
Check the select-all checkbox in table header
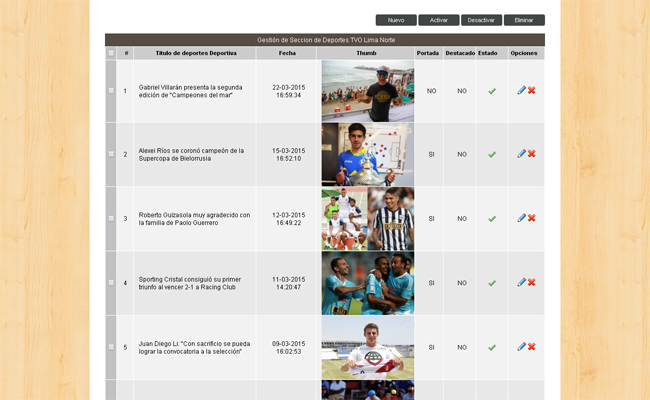111,53
